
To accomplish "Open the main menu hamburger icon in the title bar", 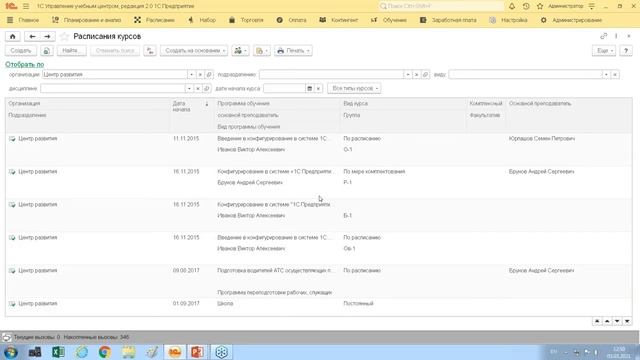I will click(x=26, y=6).
